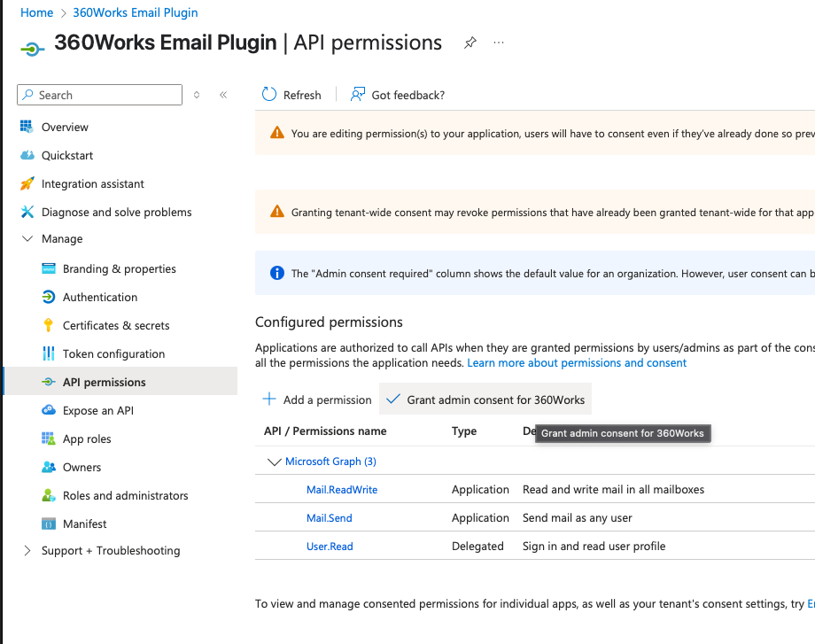
Task: Click the Authentication arrow icon
Action: pos(49,297)
